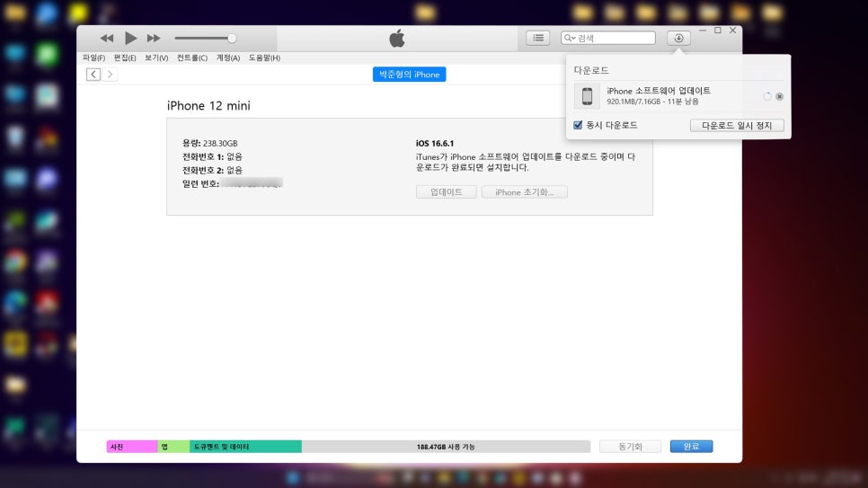The width and height of the screenshot is (868, 488).
Task: Click the green 앱 storage segment
Action: click(x=173, y=447)
